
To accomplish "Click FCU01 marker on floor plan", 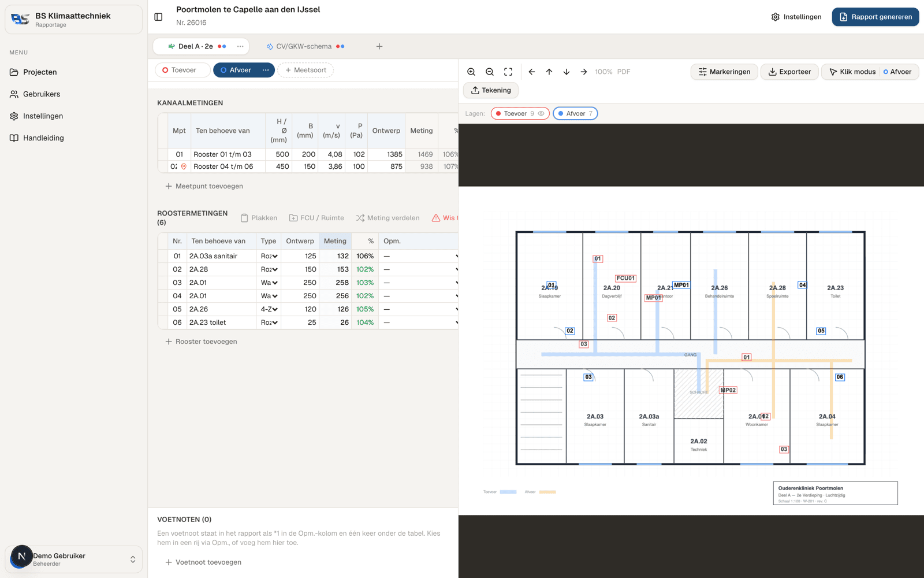I will 625,278.
